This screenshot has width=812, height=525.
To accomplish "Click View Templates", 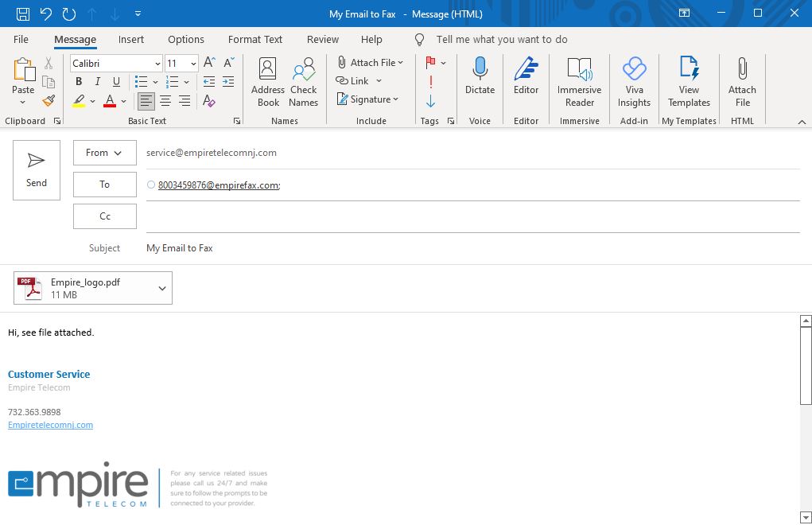I will [689, 82].
